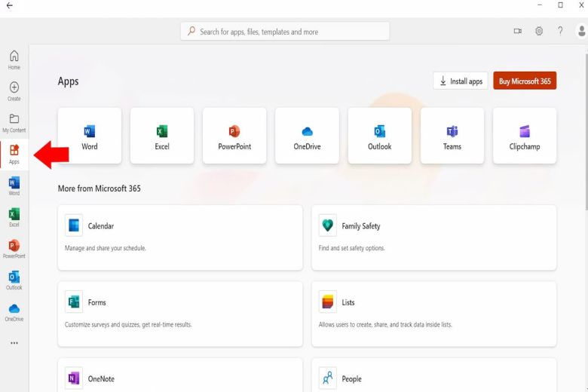Open PowerPoint from the left sidebar

[x=14, y=249]
